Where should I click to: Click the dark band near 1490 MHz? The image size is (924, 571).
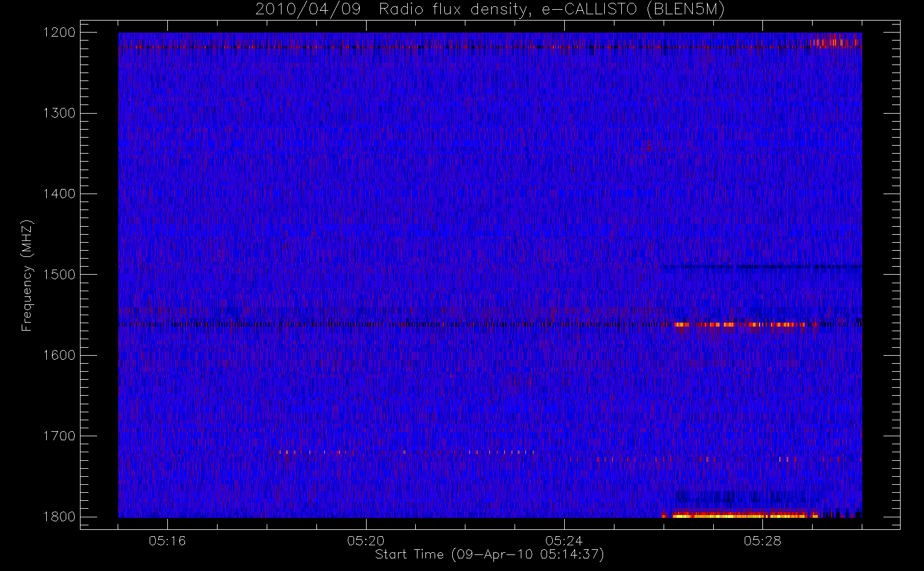762,267
